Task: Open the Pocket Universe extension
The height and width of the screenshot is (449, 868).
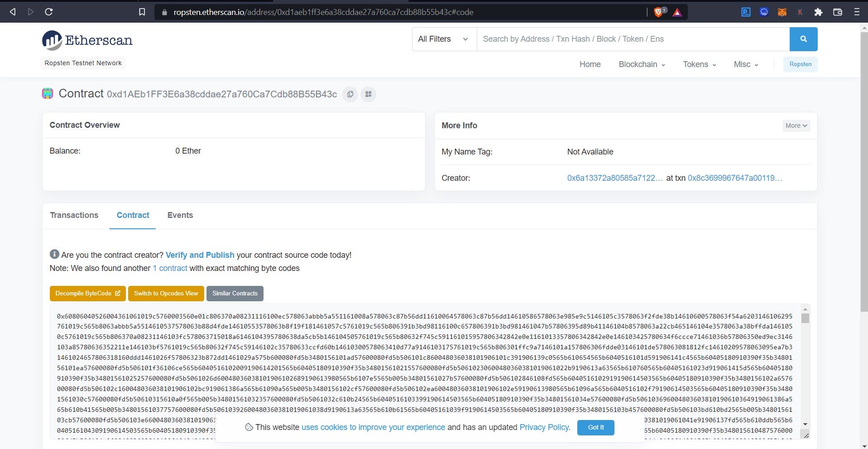Action: [746, 12]
